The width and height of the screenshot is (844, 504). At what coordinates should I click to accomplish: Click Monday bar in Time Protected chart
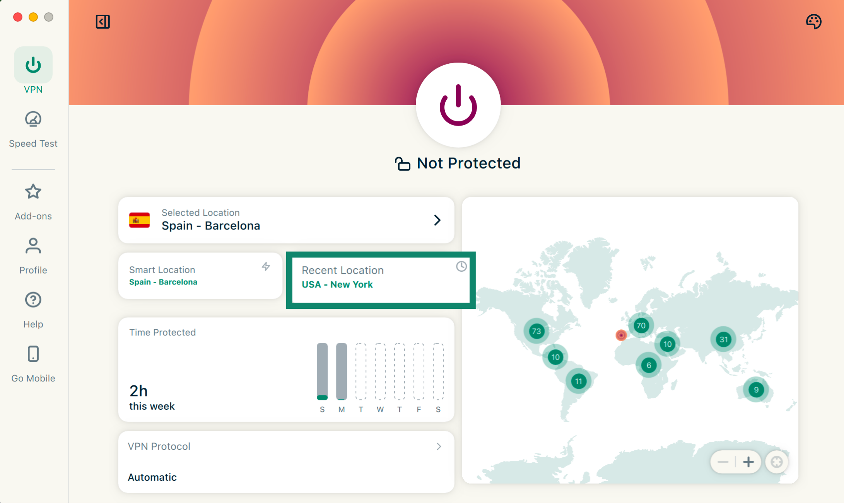[x=342, y=371]
